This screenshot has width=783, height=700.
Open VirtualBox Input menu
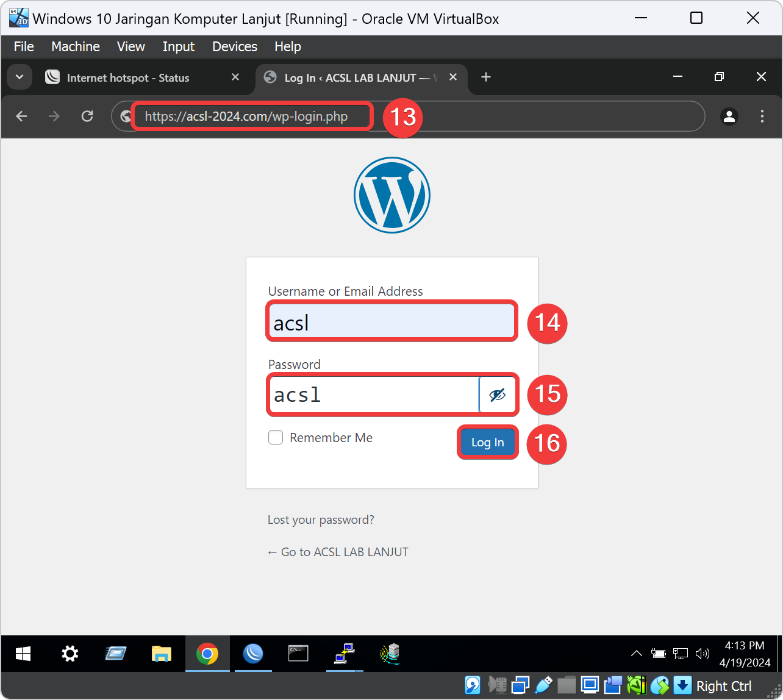pyautogui.click(x=179, y=46)
